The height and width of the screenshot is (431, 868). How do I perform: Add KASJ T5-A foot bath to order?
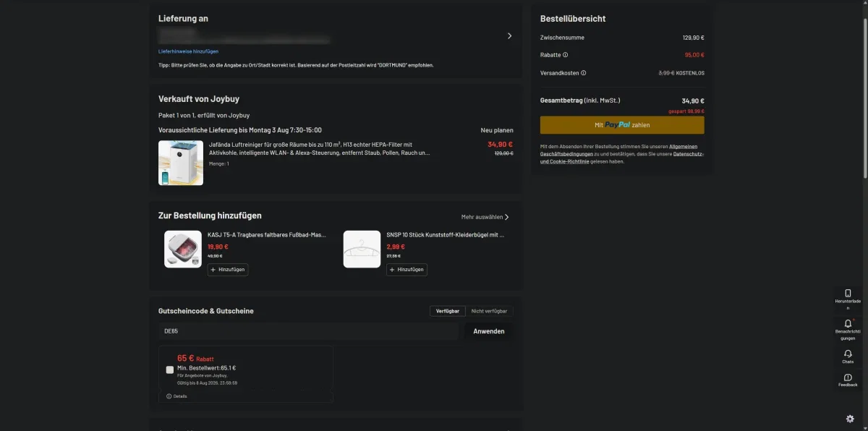tap(228, 270)
